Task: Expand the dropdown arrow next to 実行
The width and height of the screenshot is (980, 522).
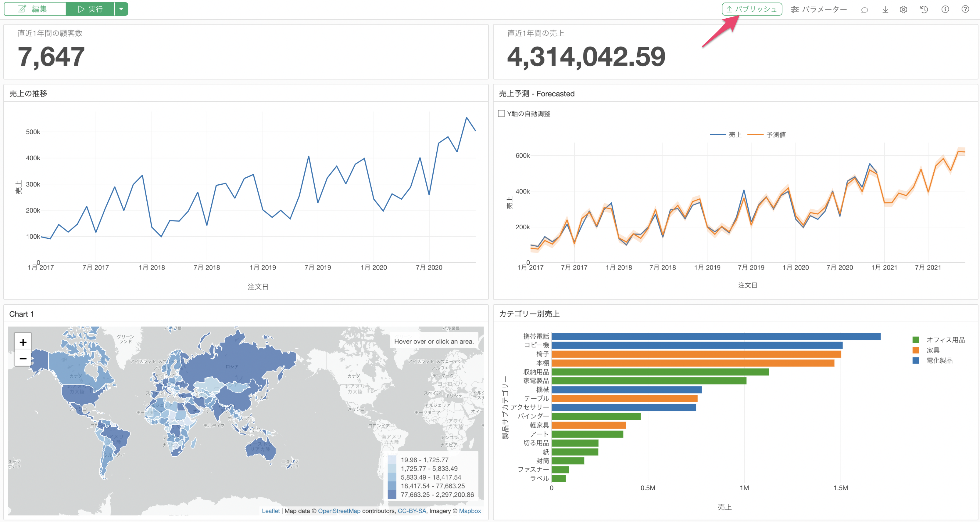Action: 121,9
